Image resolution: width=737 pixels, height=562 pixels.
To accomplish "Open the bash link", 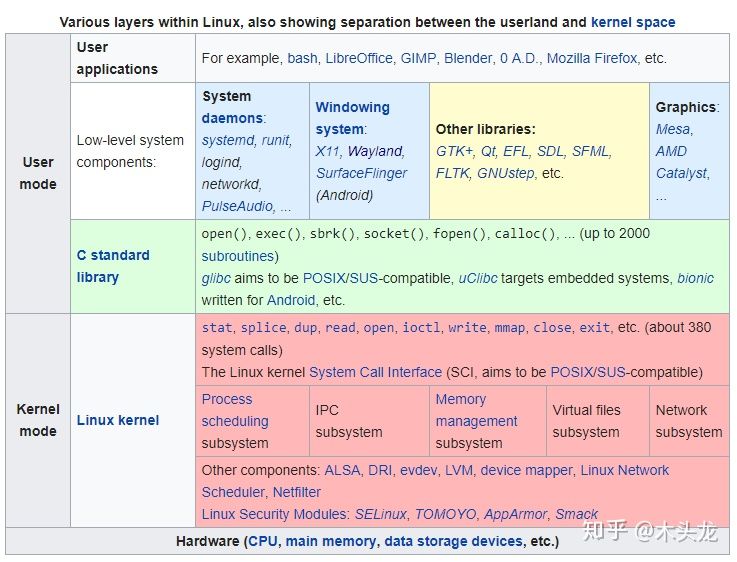I will click(x=302, y=58).
